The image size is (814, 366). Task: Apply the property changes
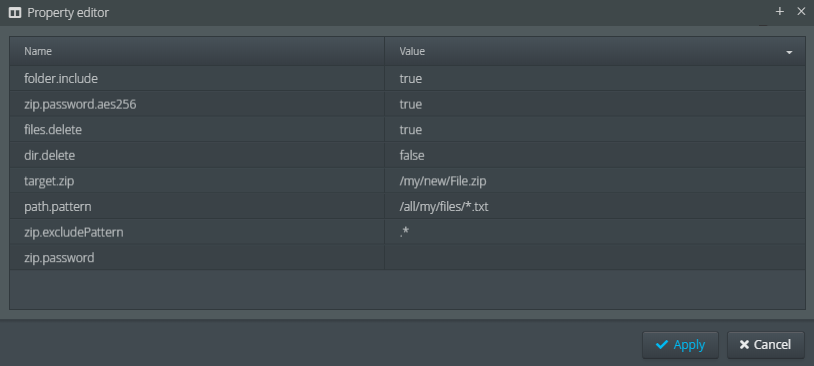click(x=680, y=345)
